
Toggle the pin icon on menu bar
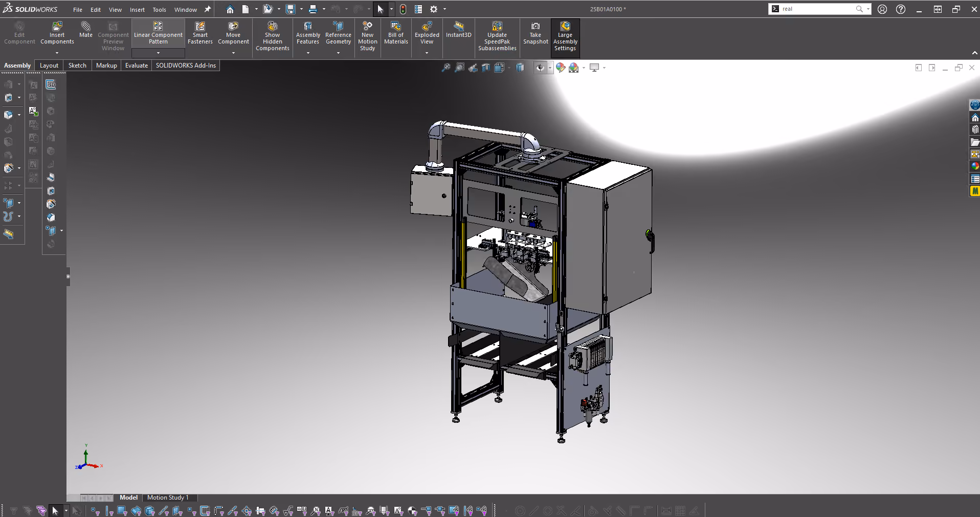(x=207, y=9)
